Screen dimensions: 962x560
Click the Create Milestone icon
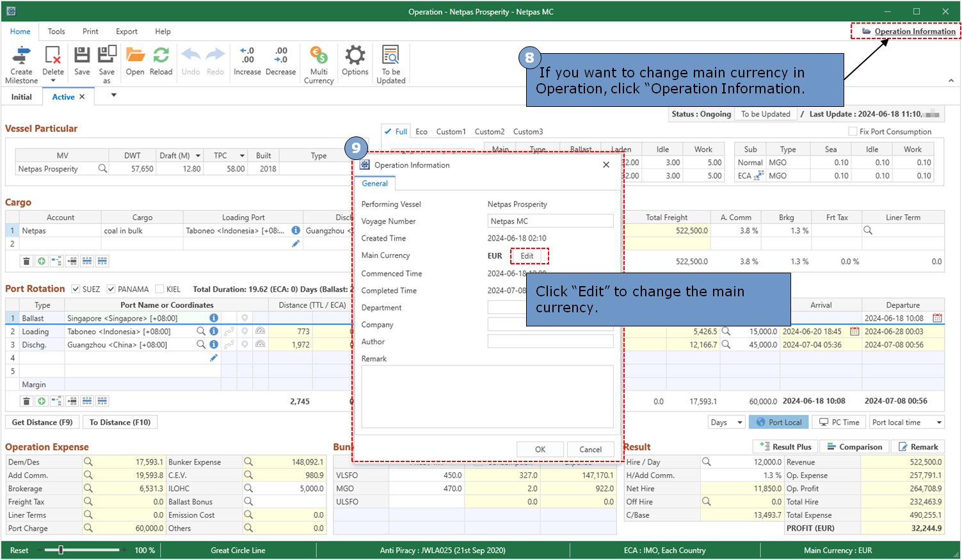(x=22, y=56)
